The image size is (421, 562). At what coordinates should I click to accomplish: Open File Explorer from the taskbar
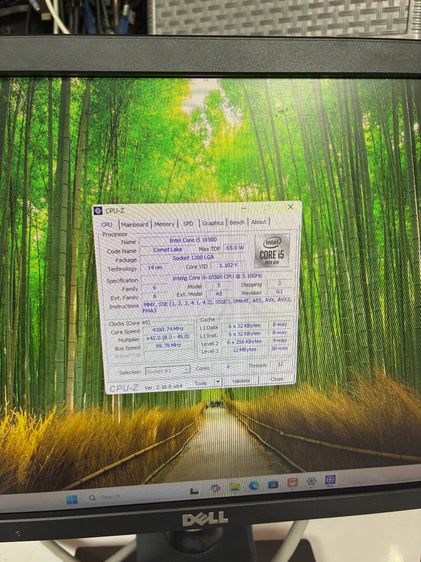[x=235, y=487]
